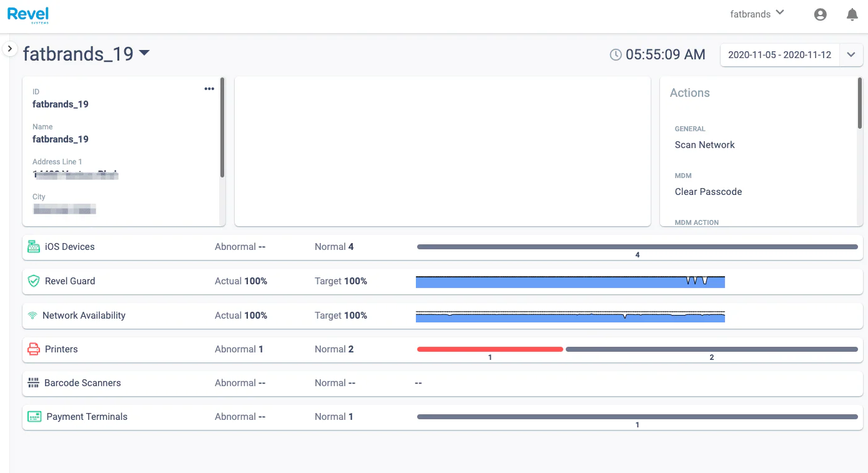Click the info card scrollbar
The width and height of the screenshot is (868, 473).
[222, 127]
